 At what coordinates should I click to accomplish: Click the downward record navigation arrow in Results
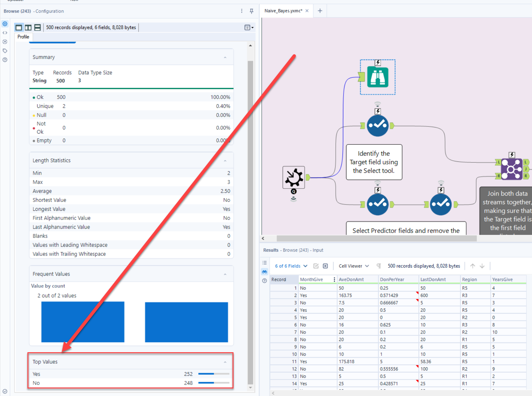click(482, 266)
